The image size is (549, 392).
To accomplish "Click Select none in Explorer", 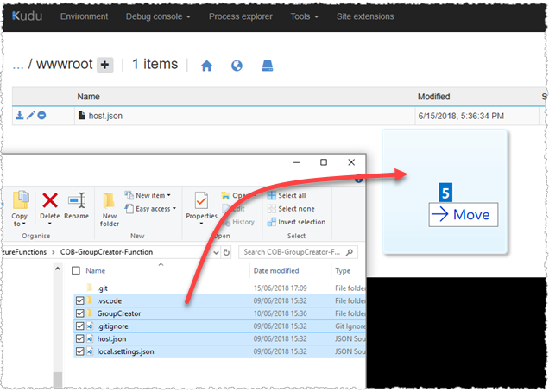I will click(291, 209).
